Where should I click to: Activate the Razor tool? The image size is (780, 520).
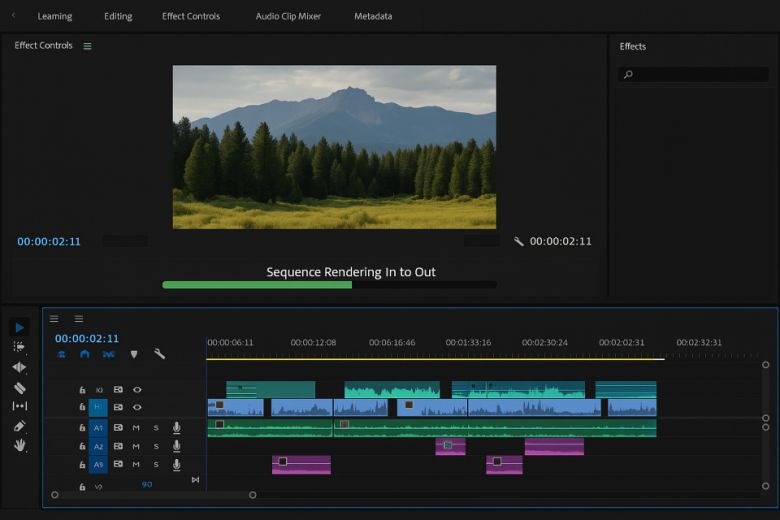pos(19,387)
